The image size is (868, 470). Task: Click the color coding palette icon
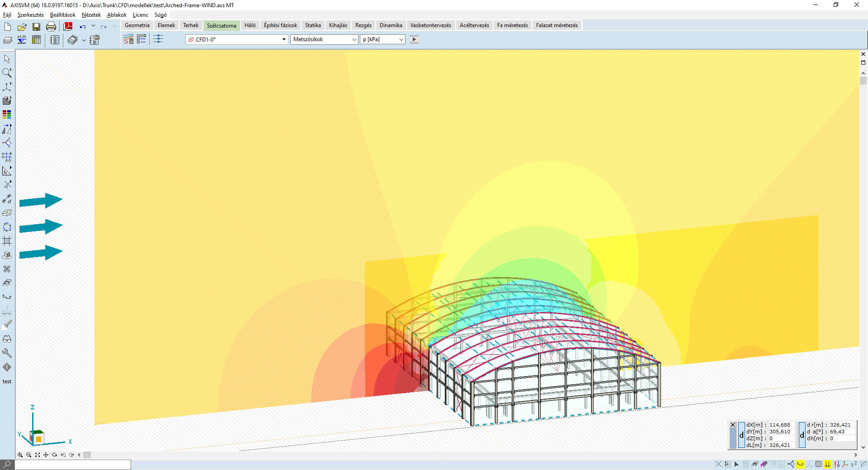click(7, 115)
